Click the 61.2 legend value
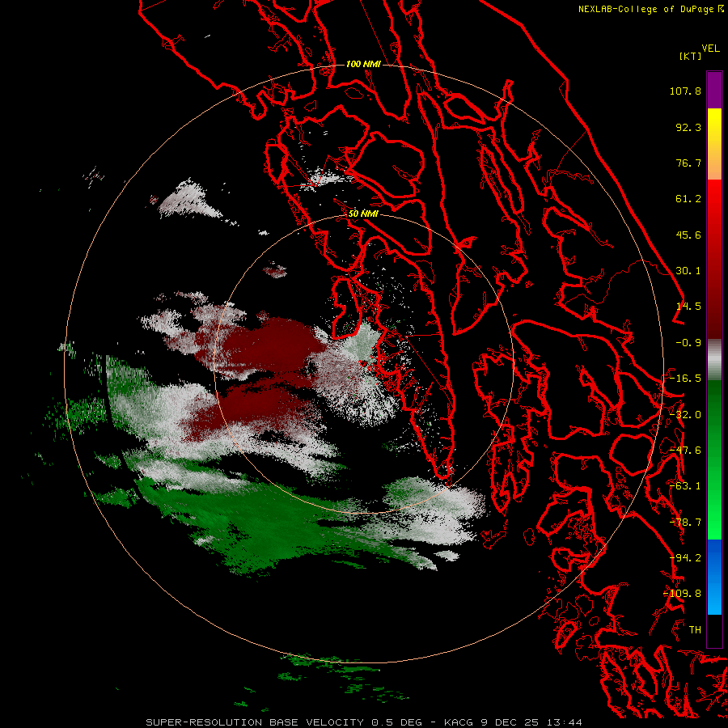 688,199
